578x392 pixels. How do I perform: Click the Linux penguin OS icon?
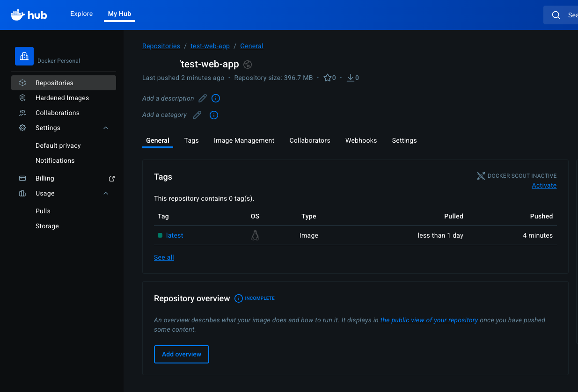point(255,235)
